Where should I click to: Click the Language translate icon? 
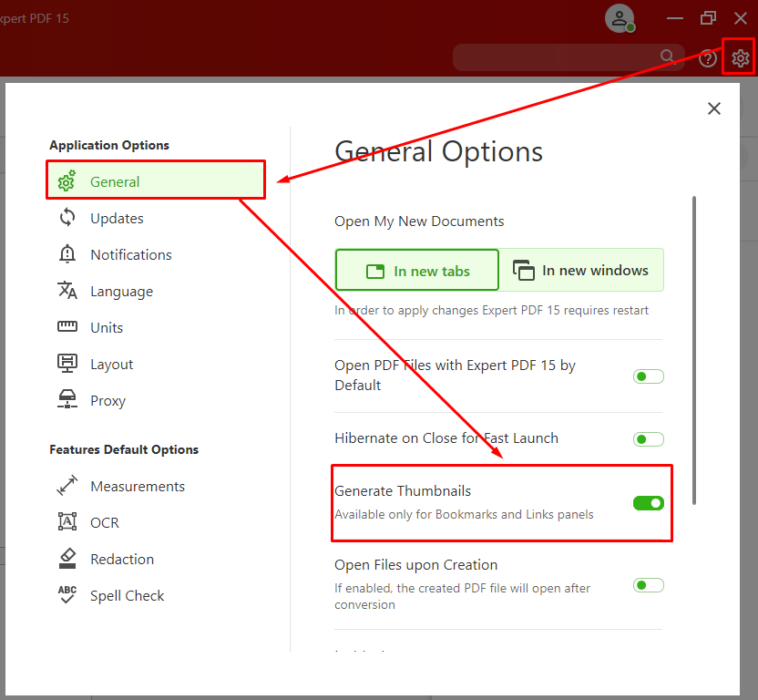point(67,290)
